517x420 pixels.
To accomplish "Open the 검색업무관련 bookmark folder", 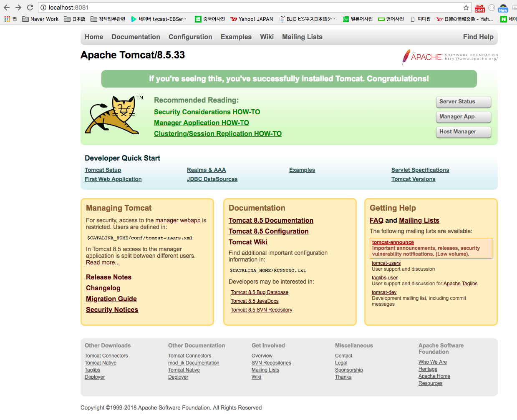I will (x=108, y=19).
